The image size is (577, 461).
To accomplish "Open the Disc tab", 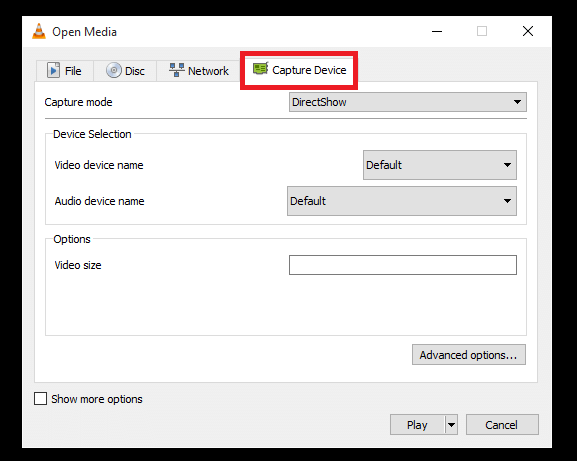I will (125, 71).
